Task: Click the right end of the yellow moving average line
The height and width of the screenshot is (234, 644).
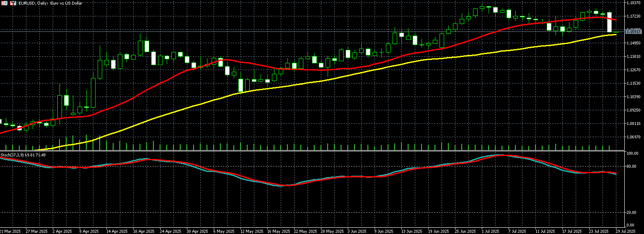Action: (615, 34)
